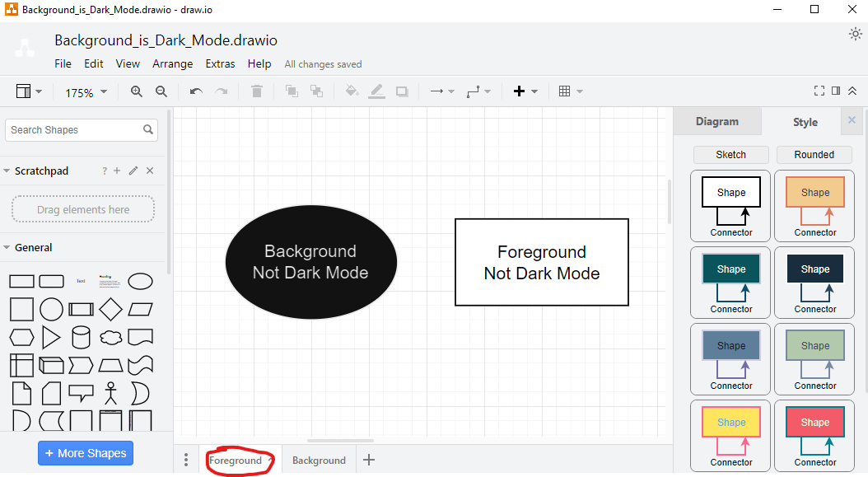Click the Search Shapes input field

pyautogui.click(x=74, y=129)
